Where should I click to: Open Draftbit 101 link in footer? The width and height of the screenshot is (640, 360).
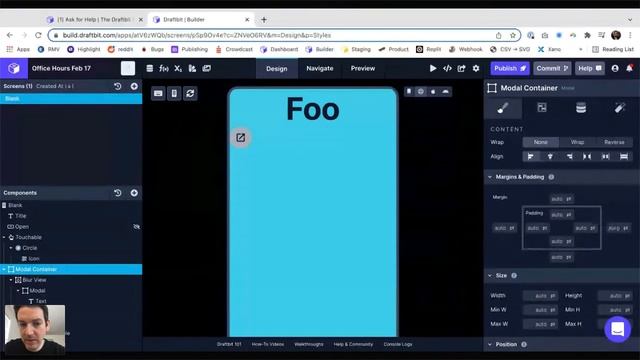pos(229,344)
